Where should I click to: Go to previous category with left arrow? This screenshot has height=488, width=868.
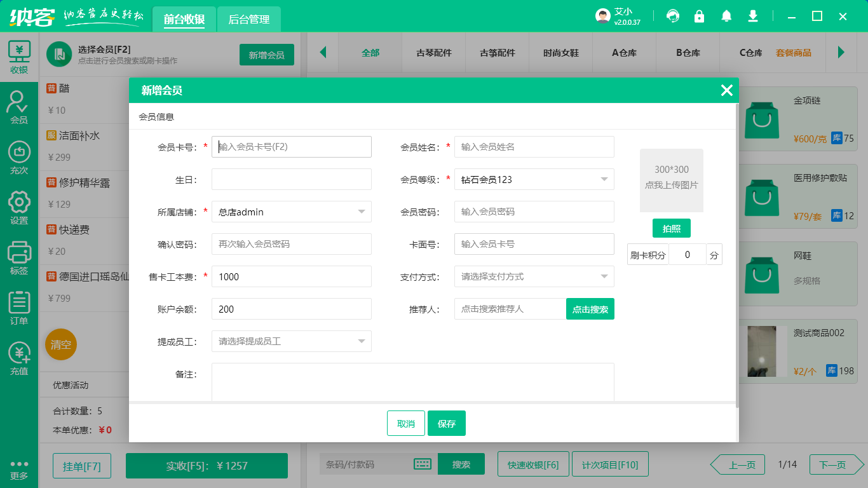(x=323, y=52)
